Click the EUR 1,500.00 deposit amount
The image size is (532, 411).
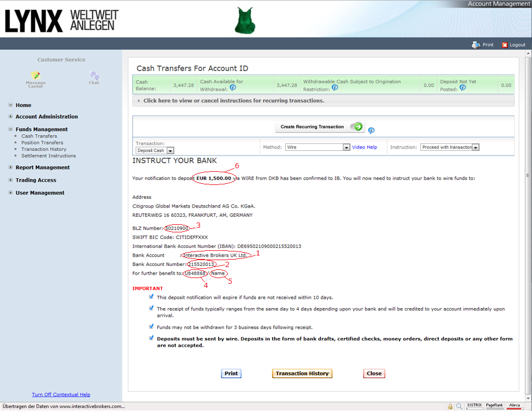(214, 178)
